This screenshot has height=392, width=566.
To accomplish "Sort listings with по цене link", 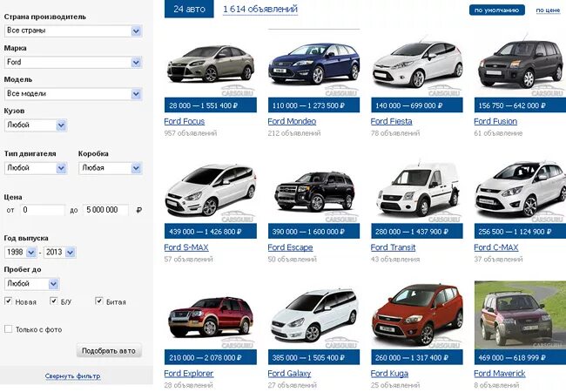I will tap(548, 10).
